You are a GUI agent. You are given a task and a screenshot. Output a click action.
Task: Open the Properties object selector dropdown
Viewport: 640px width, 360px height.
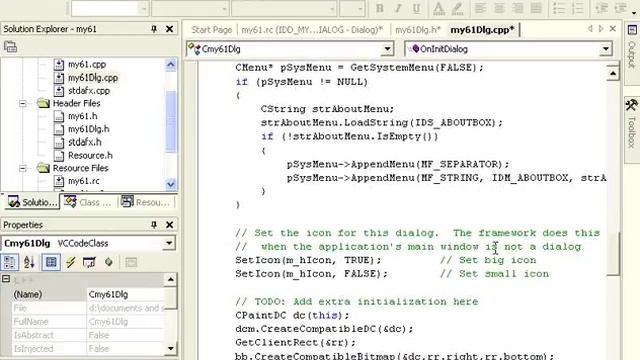[x=169, y=243]
